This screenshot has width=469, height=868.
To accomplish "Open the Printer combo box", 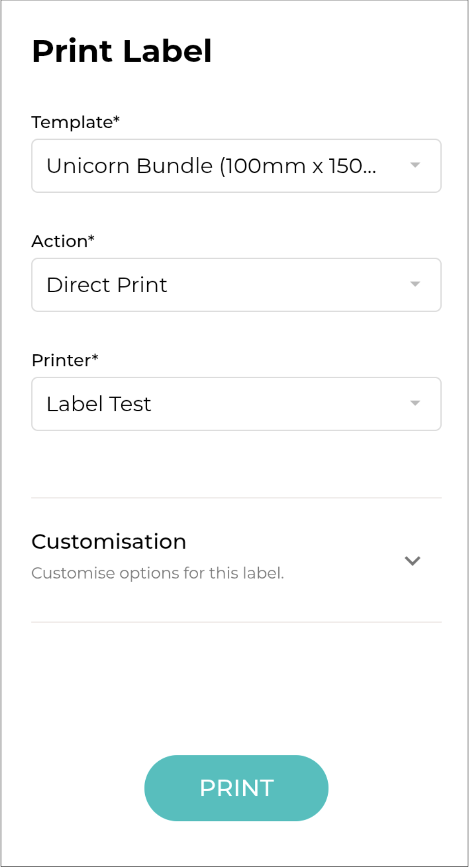I will pyautogui.click(x=236, y=404).
